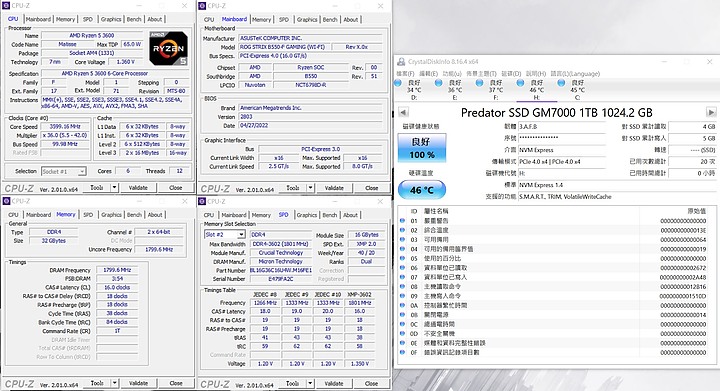Click the BIOS Version value 2803
The image size is (720, 391).
pyautogui.click(x=310, y=117)
